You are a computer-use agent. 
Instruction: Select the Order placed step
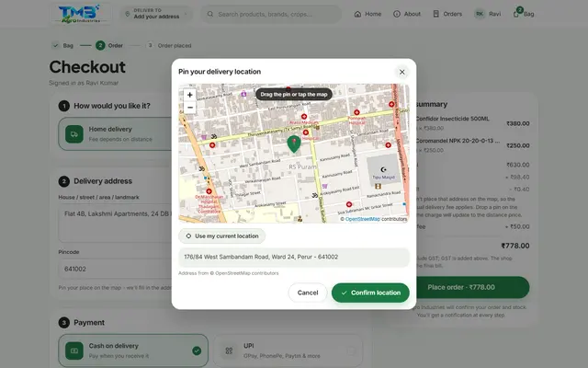click(169, 45)
